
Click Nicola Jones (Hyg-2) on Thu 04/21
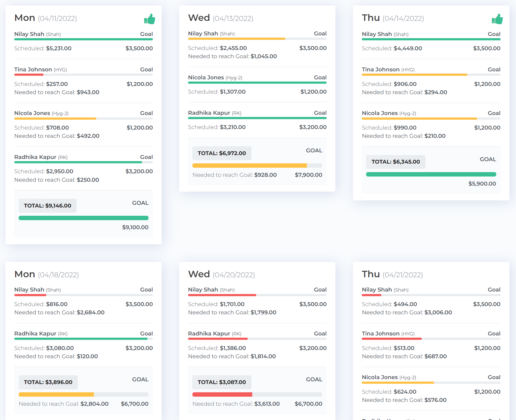click(389, 377)
